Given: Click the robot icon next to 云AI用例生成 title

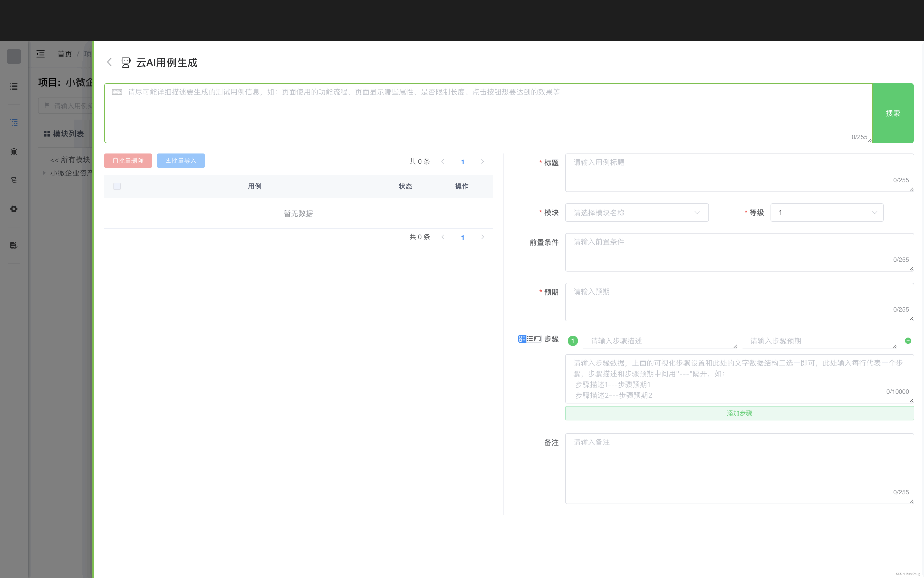Looking at the screenshot, I should [126, 62].
